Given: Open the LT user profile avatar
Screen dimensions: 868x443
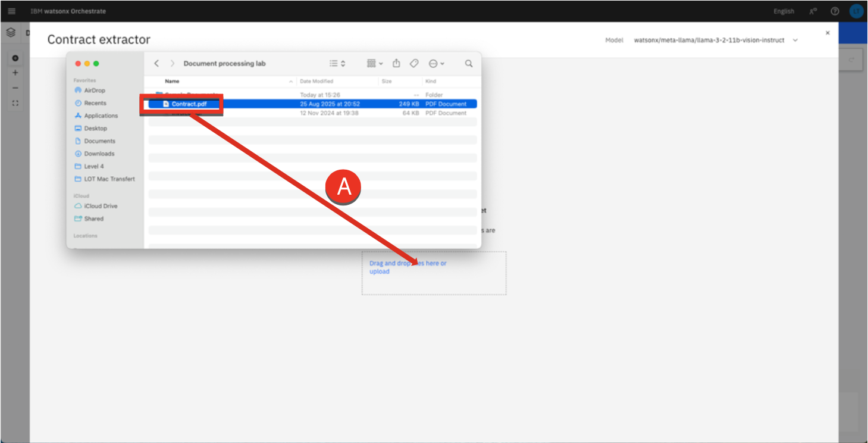Looking at the screenshot, I should pyautogui.click(x=856, y=11).
